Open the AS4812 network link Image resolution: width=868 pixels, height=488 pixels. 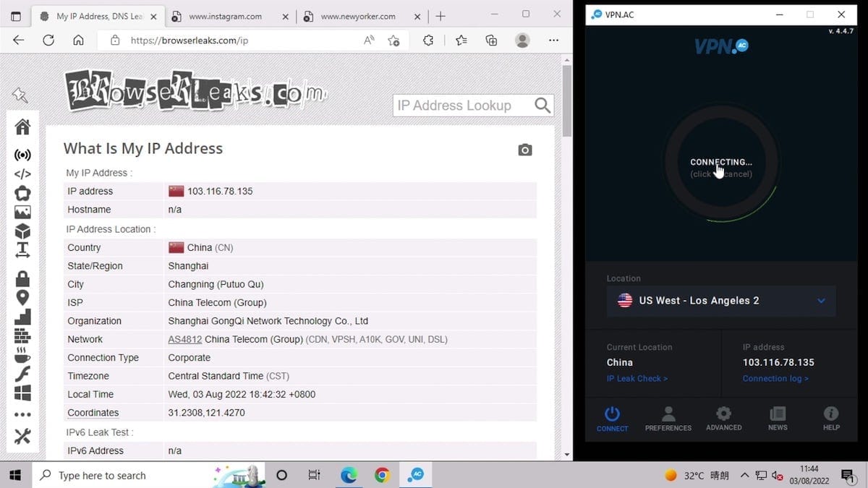(186, 339)
